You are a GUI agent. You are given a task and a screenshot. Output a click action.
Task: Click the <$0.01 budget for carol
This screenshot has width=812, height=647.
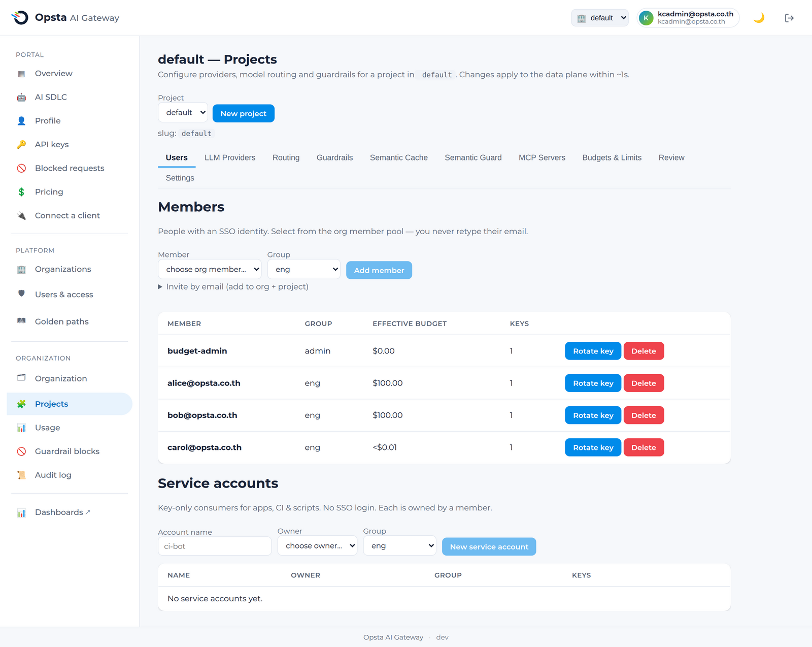tap(385, 447)
